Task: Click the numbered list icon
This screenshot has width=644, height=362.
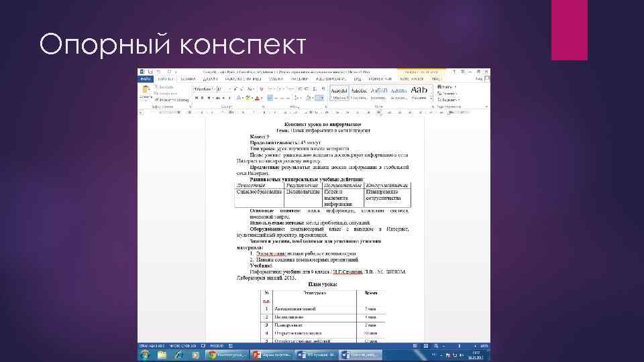Action: (x=281, y=89)
